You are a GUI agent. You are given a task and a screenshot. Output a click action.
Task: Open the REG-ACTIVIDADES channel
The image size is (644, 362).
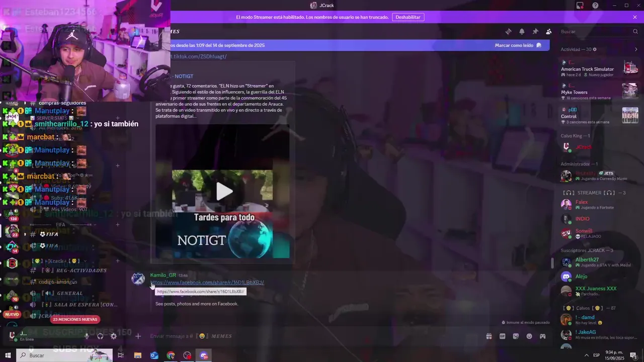(x=74, y=270)
